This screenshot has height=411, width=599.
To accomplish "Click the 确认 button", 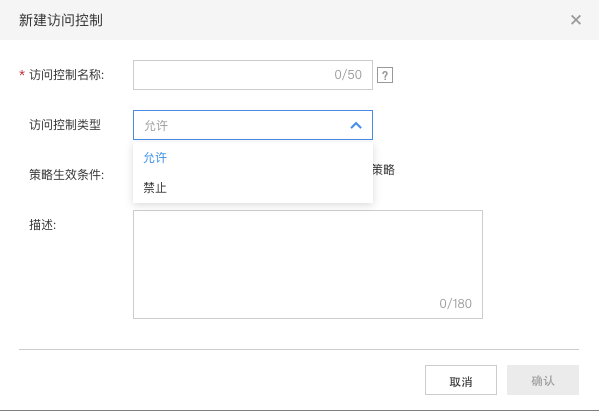I will pyautogui.click(x=543, y=380).
